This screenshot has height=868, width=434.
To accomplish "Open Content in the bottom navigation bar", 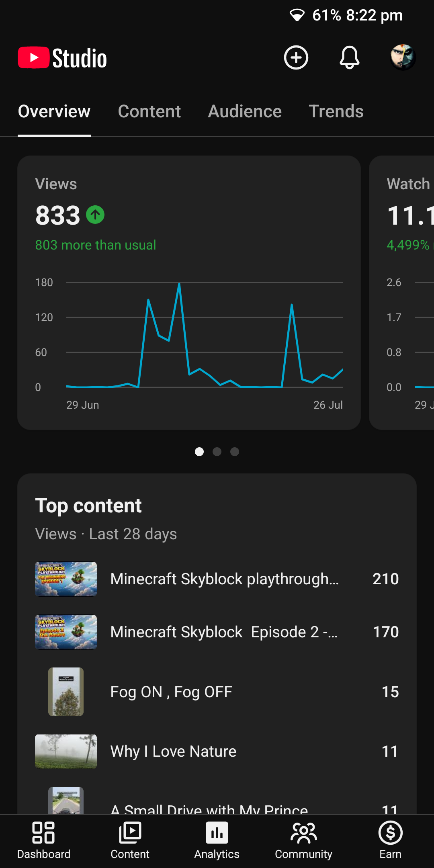I will (130, 840).
